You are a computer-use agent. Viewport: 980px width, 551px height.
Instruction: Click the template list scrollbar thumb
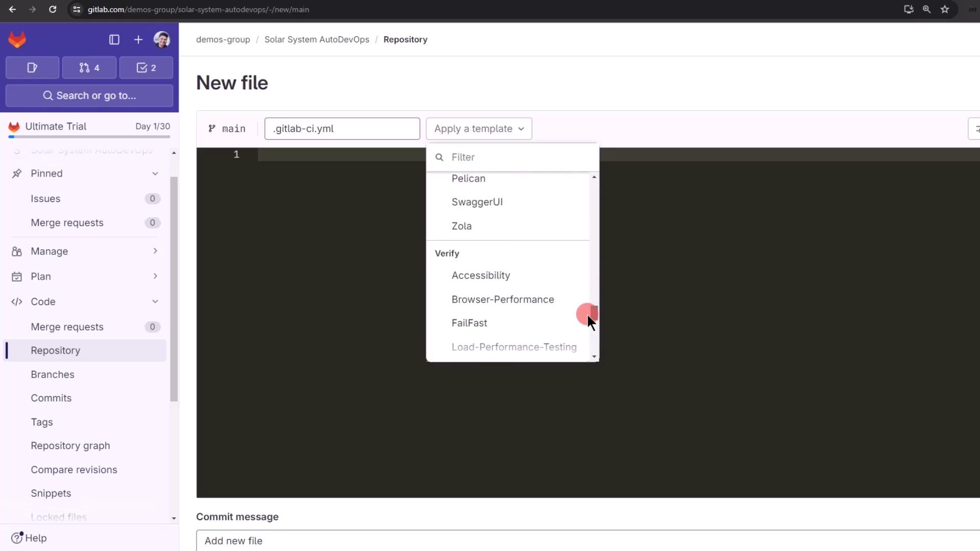[594, 312]
